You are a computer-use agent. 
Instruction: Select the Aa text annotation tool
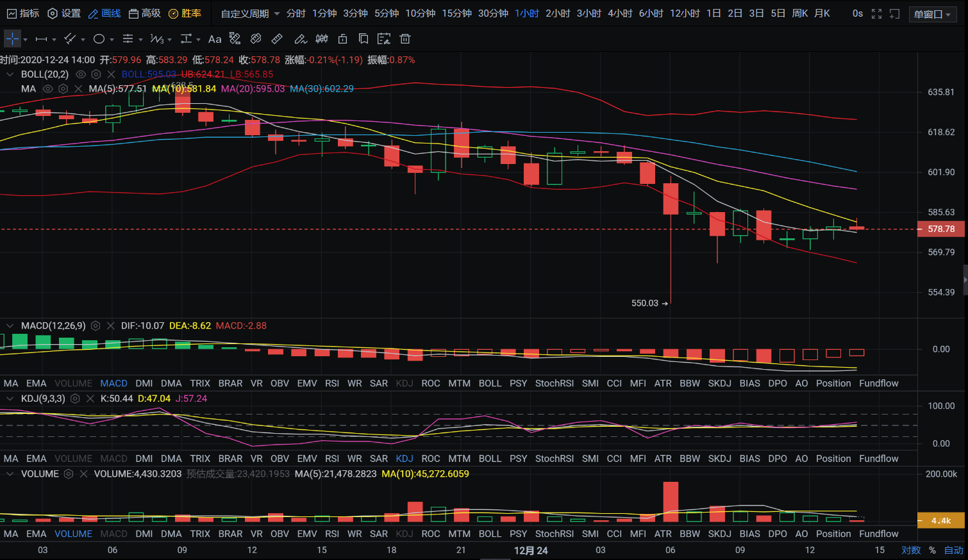coord(215,39)
